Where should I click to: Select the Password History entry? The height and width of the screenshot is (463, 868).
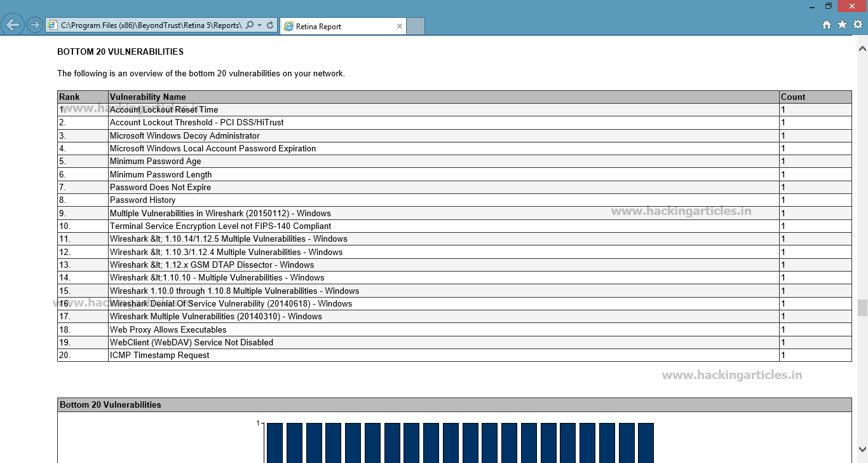142,200
